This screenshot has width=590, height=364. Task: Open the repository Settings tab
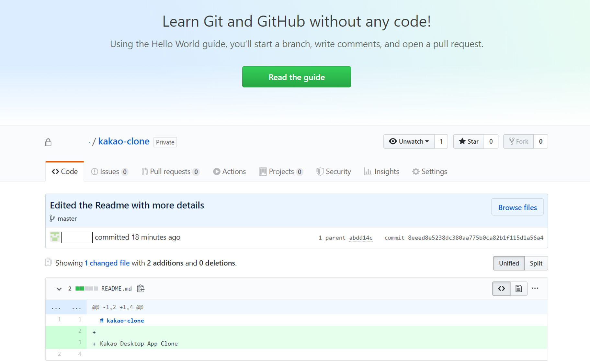pyautogui.click(x=429, y=171)
